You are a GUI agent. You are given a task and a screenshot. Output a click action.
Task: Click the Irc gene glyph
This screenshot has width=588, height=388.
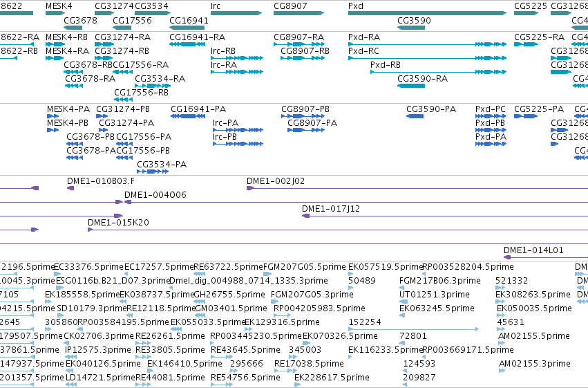click(x=236, y=13)
